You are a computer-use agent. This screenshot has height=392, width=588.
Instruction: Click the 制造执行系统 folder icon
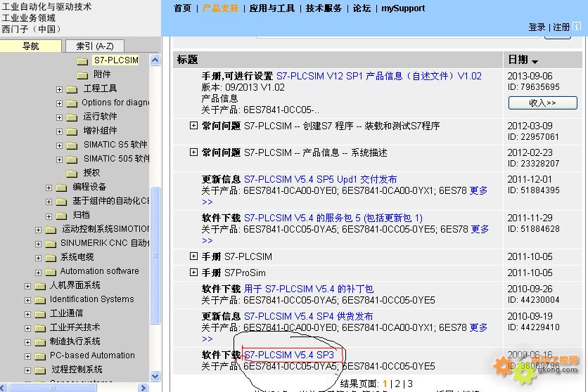click(41, 342)
